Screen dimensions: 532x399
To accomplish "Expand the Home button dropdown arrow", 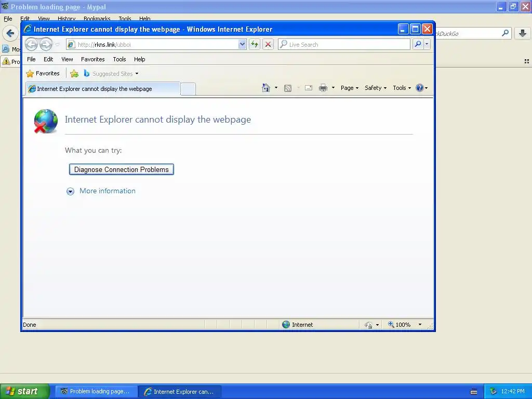I will coord(276,88).
